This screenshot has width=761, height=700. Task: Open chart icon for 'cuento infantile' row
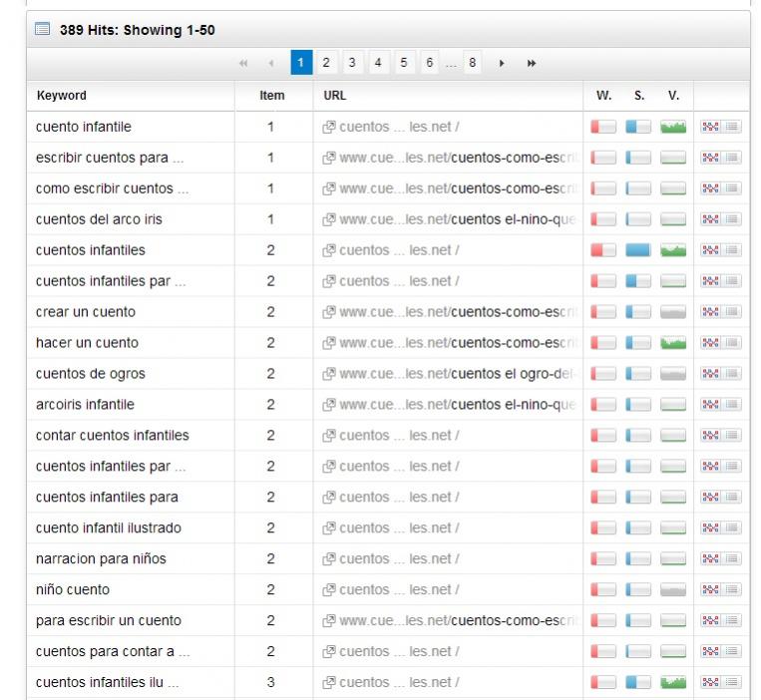coord(709,127)
